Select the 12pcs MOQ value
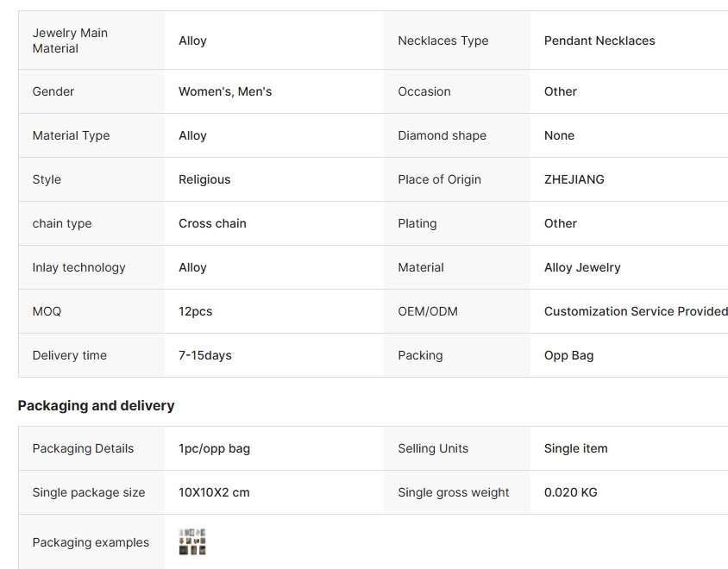Image resolution: width=728 pixels, height=569 pixels. [x=195, y=311]
